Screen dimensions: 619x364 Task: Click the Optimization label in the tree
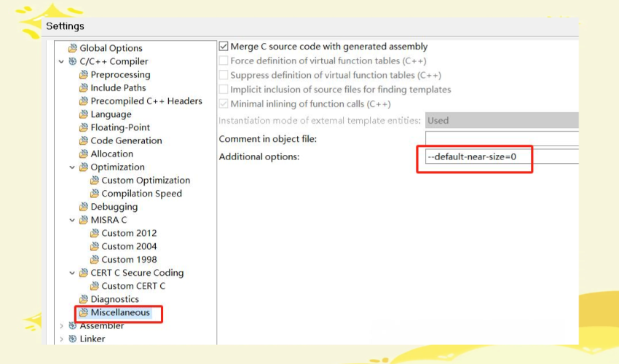[117, 167]
